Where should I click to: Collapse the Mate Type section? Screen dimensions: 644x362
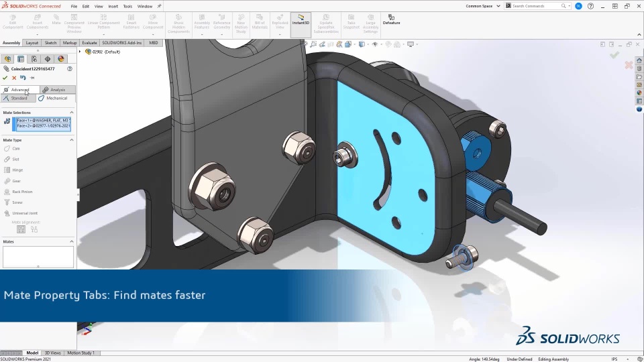72,140
